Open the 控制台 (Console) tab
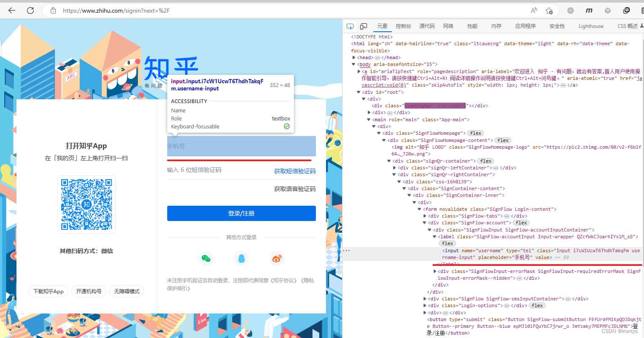 (x=403, y=26)
